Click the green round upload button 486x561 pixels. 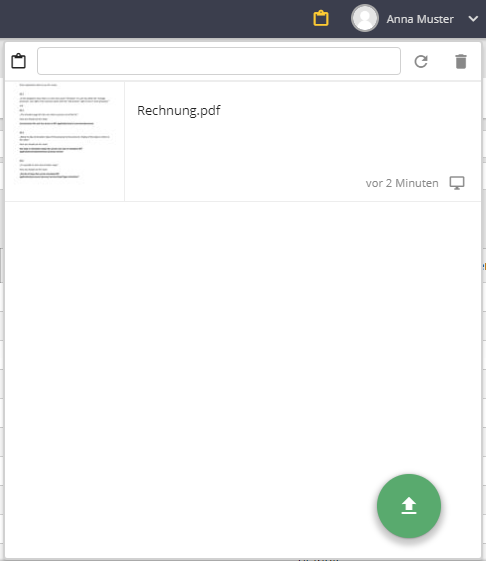tap(409, 506)
